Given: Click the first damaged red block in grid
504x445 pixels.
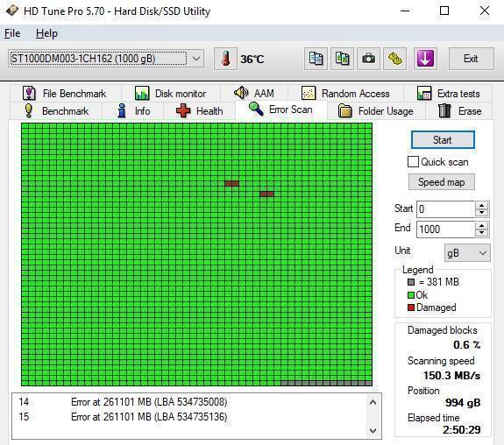Looking at the screenshot, I should 231,183.
